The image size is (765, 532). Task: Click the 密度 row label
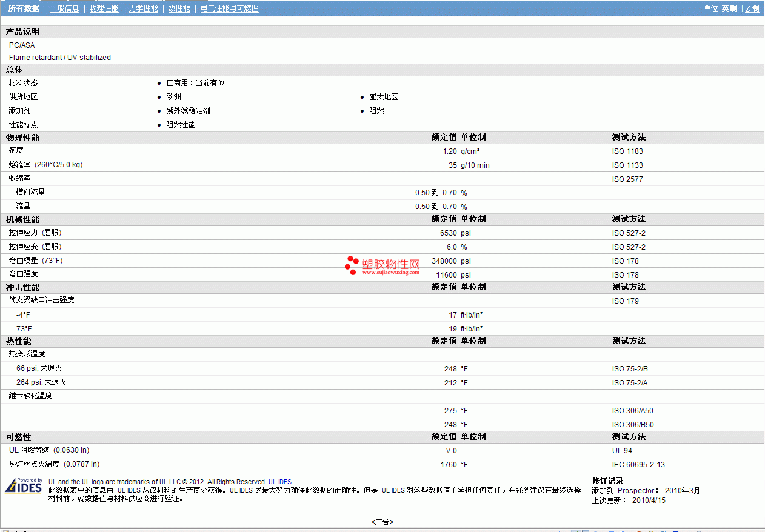coord(16,150)
